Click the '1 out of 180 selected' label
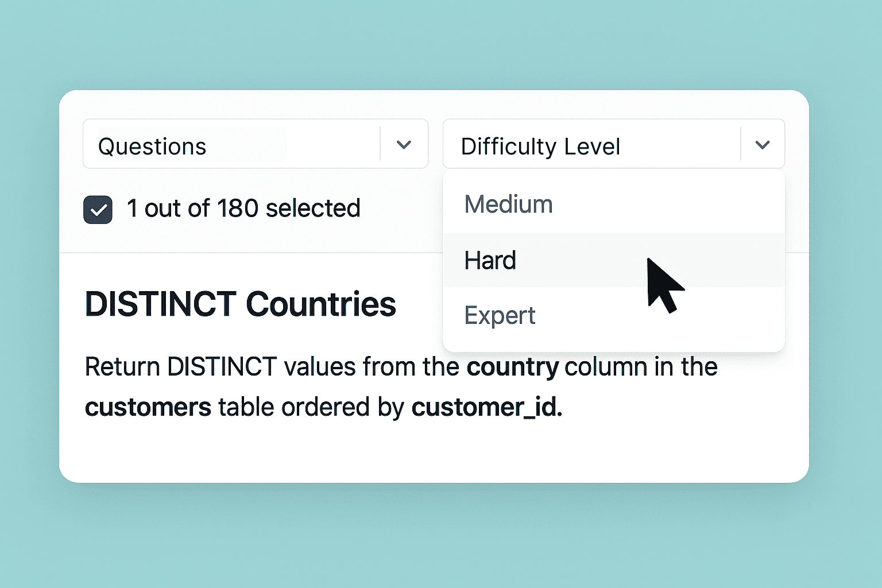Viewport: 882px width, 588px height. [x=243, y=208]
